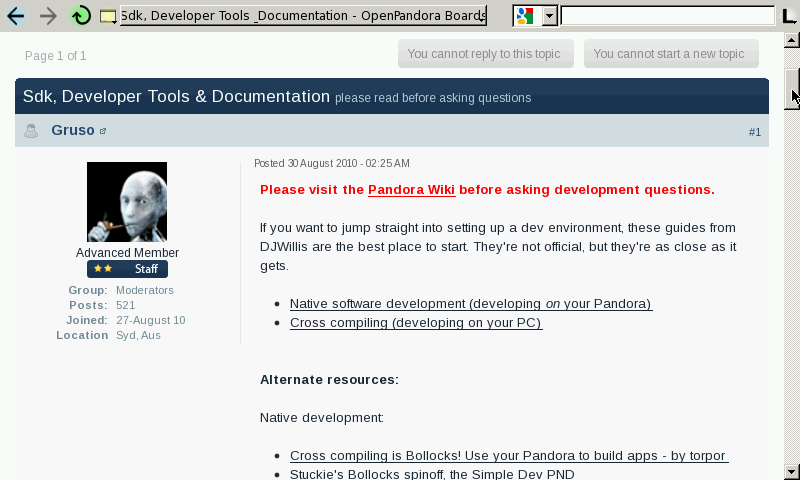Open Gruso's avatar picture

[127, 202]
